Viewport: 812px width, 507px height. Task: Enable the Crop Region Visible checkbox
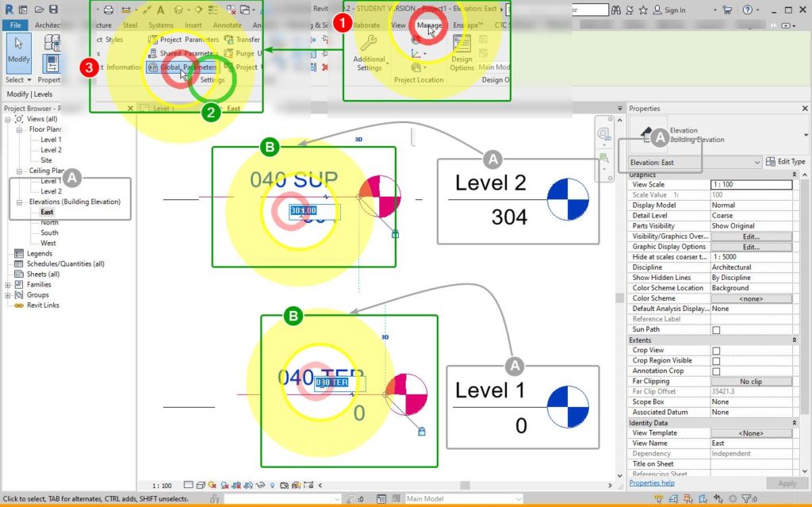(716, 361)
